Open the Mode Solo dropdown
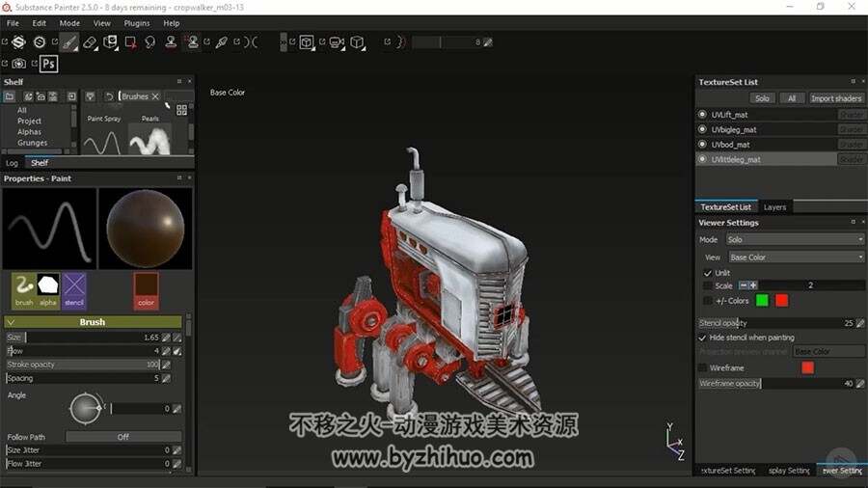This screenshot has width=868, height=488. coord(795,239)
